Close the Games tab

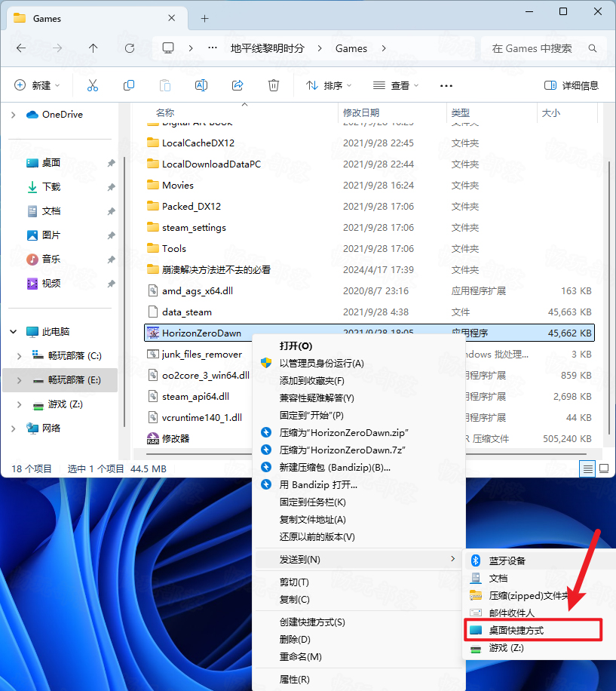pyautogui.click(x=172, y=18)
